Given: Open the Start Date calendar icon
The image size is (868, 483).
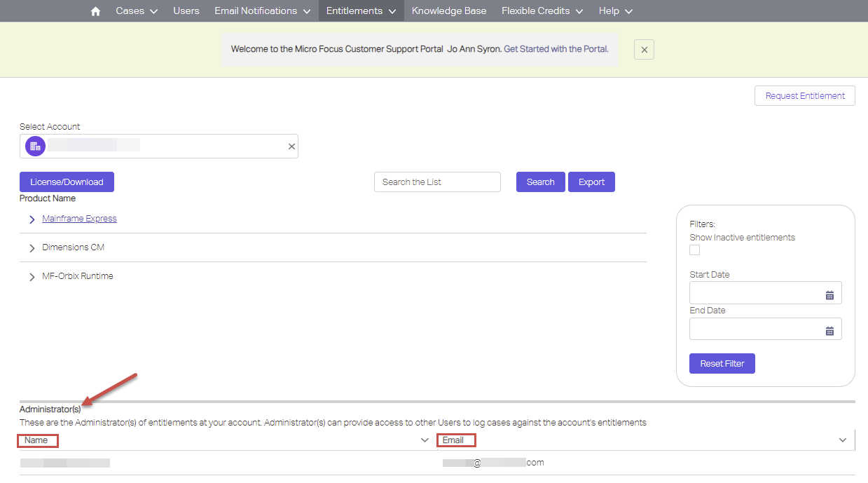Looking at the screenshot, I should [x=829, y=295].
